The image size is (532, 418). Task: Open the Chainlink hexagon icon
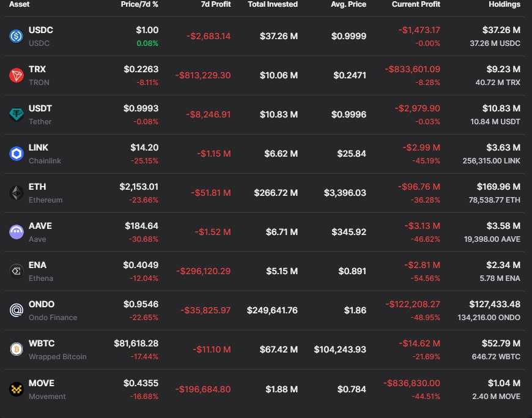17,154
